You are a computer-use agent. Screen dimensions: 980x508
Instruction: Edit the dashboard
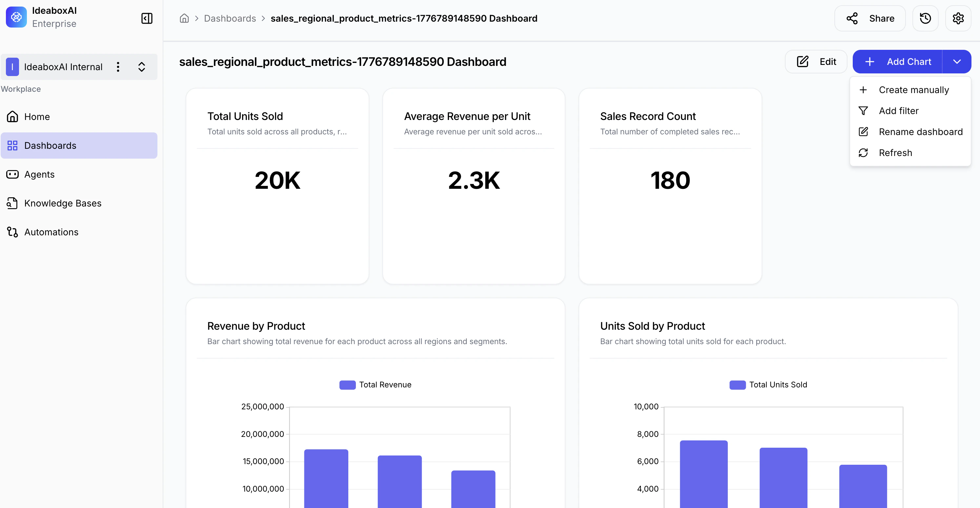(816, 62)
